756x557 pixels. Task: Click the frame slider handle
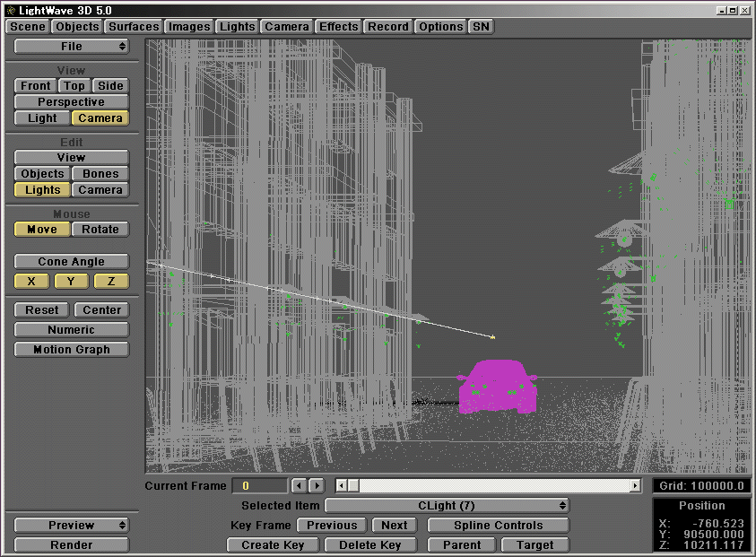352,485
